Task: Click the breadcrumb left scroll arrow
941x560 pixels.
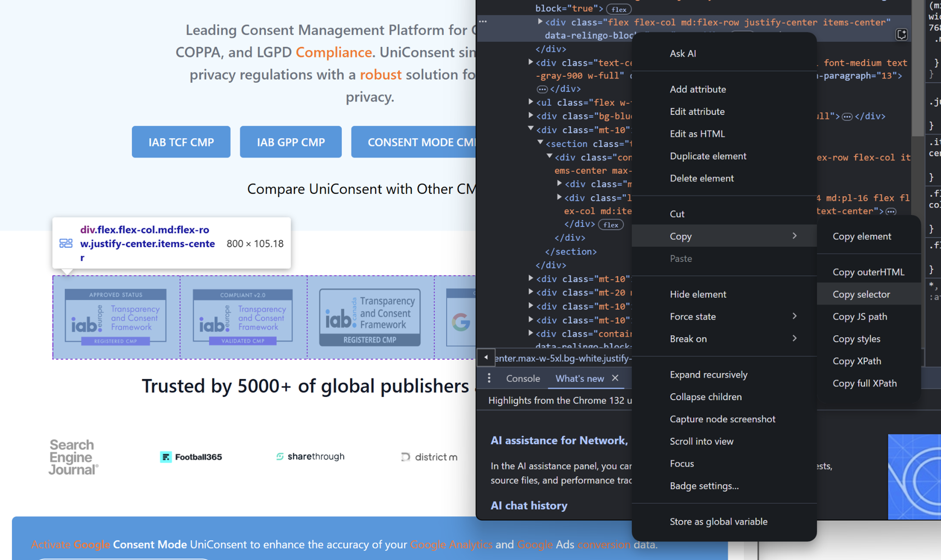Action: pyautogui.click(x=486, y=357)
